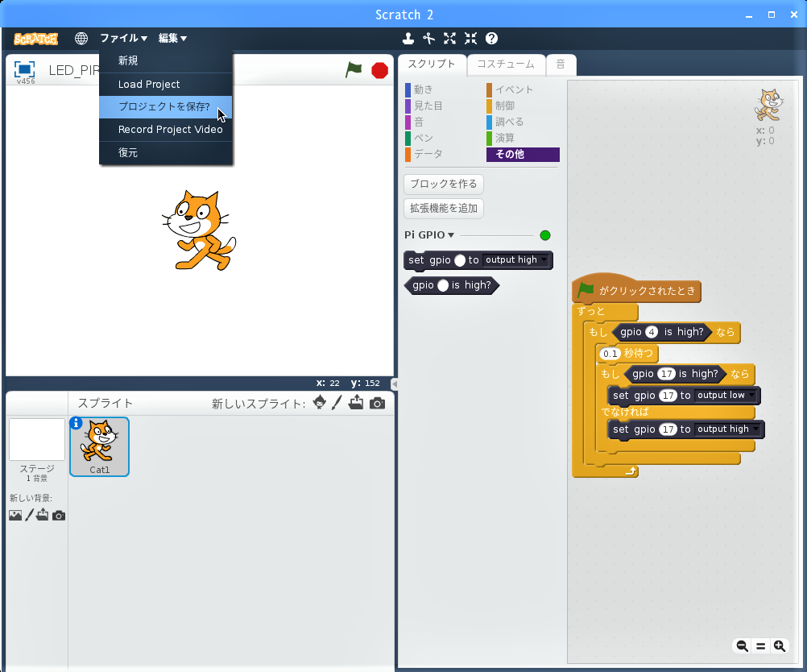Paint a new backdrop
This screenshot has height=672, width=807.
[29, 515]
